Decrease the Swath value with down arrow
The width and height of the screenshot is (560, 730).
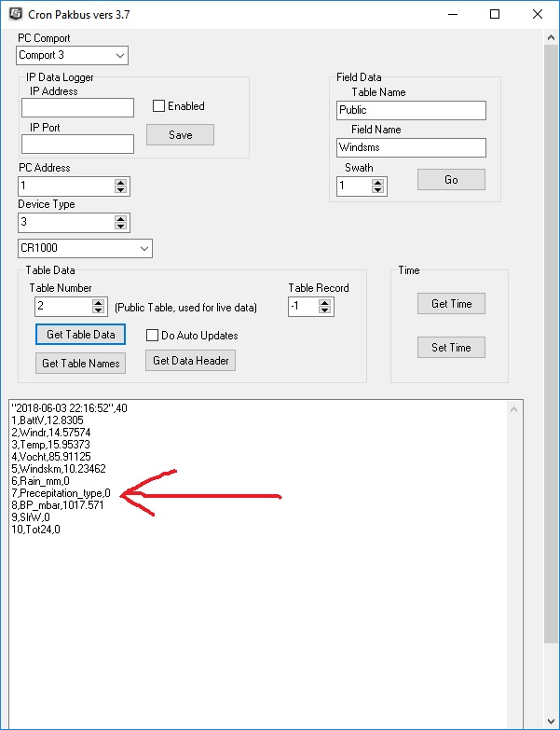tap(378, 190)
